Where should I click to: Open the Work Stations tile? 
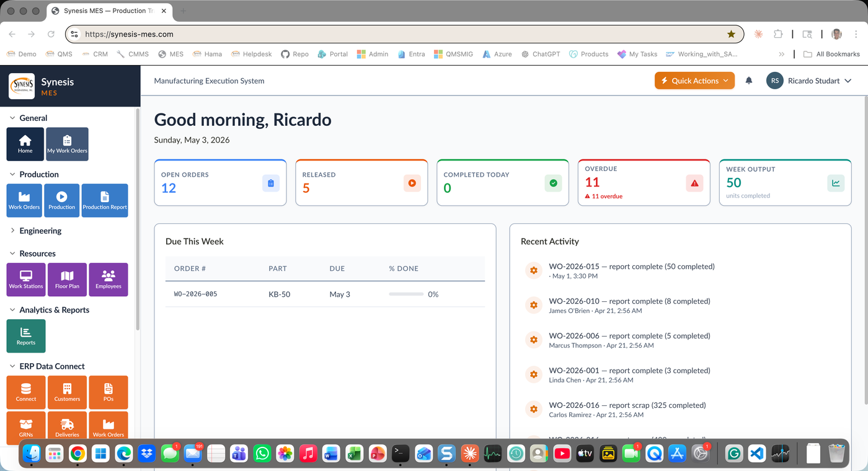(x=26, y=280)
